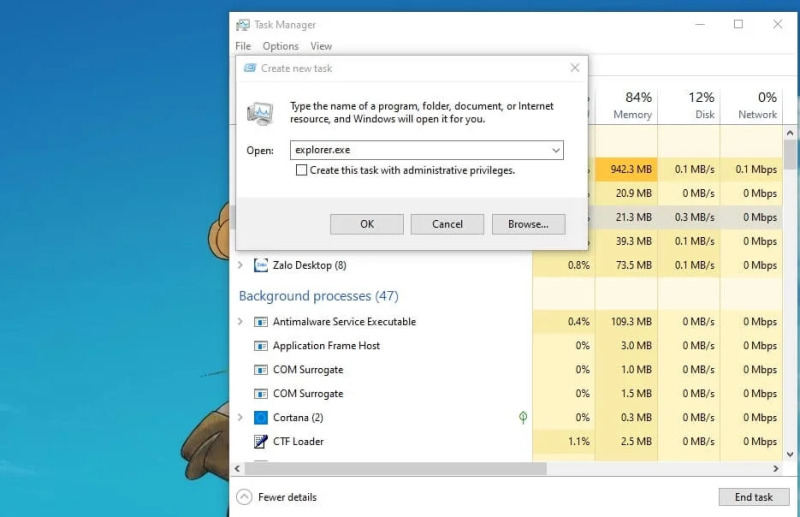Click the 73.5 MB memory cell

tap(626, 265)
